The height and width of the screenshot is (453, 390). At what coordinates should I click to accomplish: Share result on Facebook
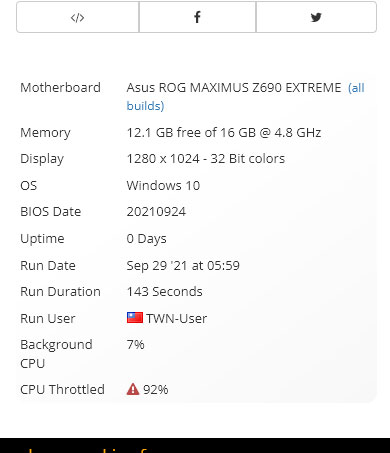(x=197, y=17)
